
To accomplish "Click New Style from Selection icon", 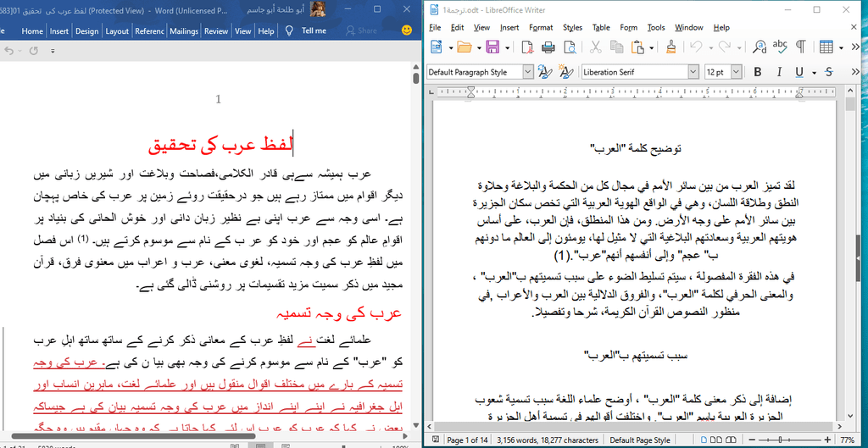I will click(x=565, y=72).
